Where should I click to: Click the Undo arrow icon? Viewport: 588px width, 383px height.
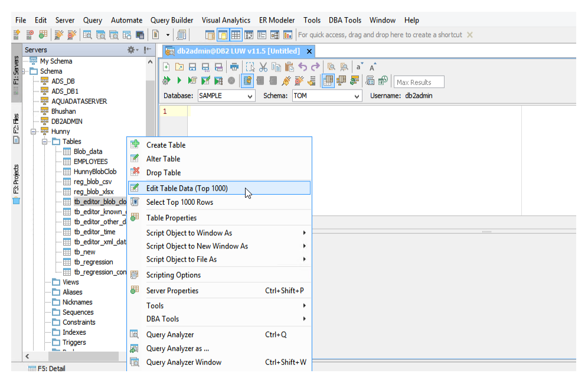point(303,67)
